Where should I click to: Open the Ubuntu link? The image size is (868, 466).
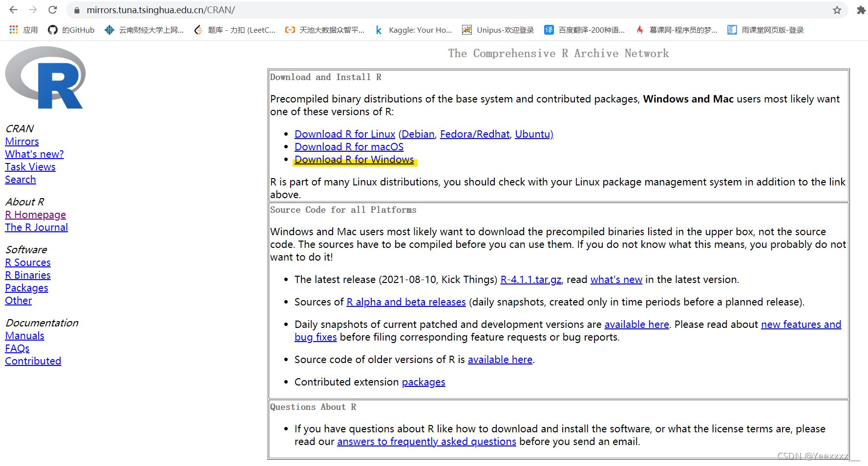point(533,134)
